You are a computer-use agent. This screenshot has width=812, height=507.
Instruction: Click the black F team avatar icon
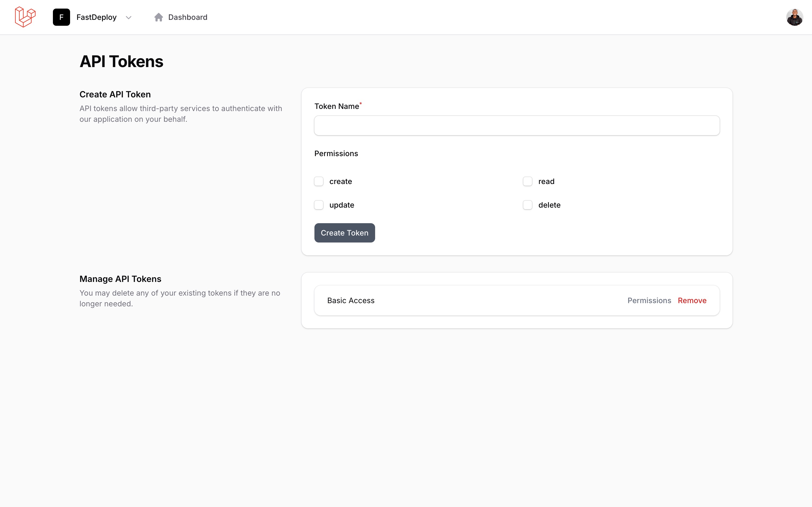tap(61, 17)
